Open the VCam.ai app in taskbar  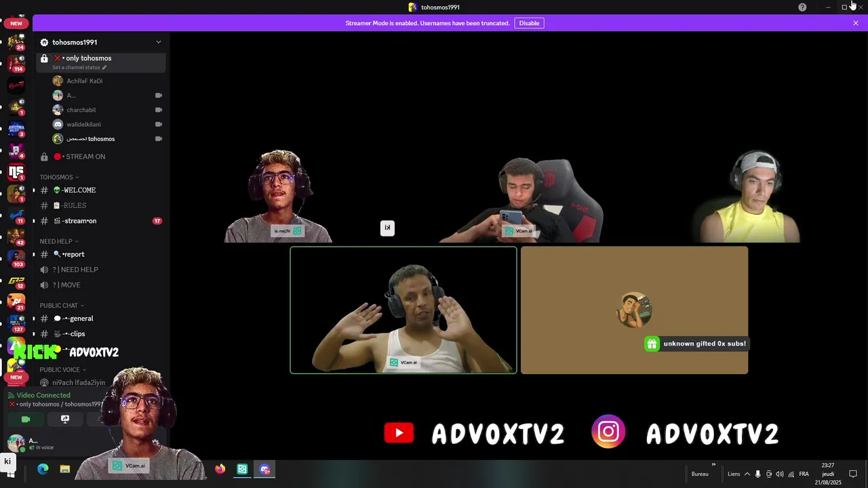click(x=242, y=469)
